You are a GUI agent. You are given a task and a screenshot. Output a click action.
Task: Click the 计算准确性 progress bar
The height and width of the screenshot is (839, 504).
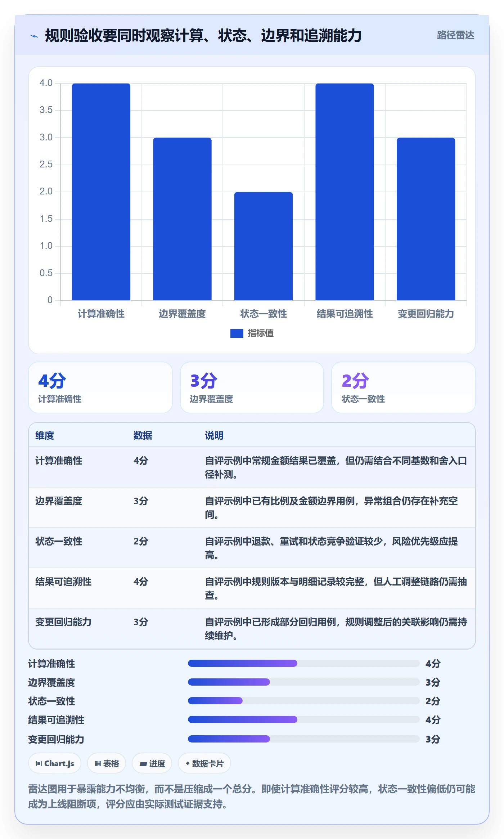coord(303,663)
